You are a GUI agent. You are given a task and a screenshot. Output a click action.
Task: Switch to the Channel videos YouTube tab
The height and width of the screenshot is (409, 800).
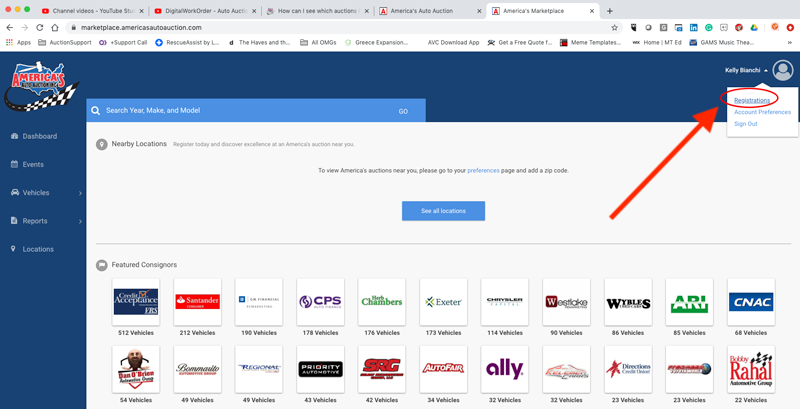tap(92, 11)
